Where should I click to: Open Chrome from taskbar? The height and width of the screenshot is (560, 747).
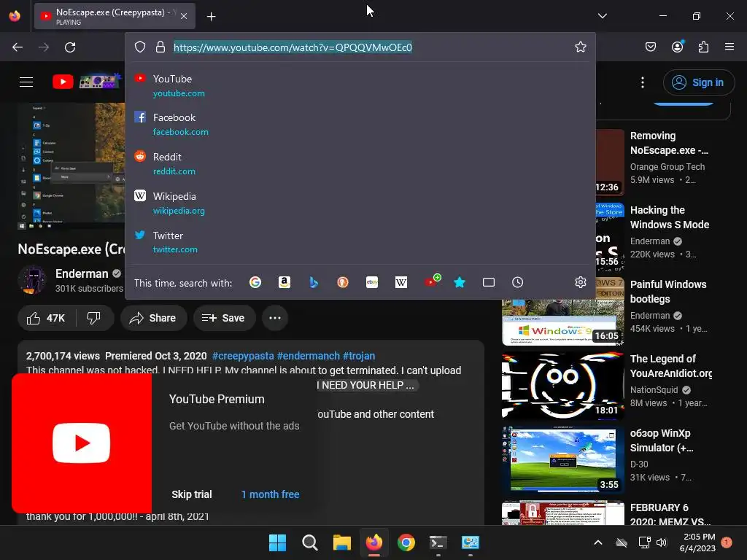[x=406, y=542]
